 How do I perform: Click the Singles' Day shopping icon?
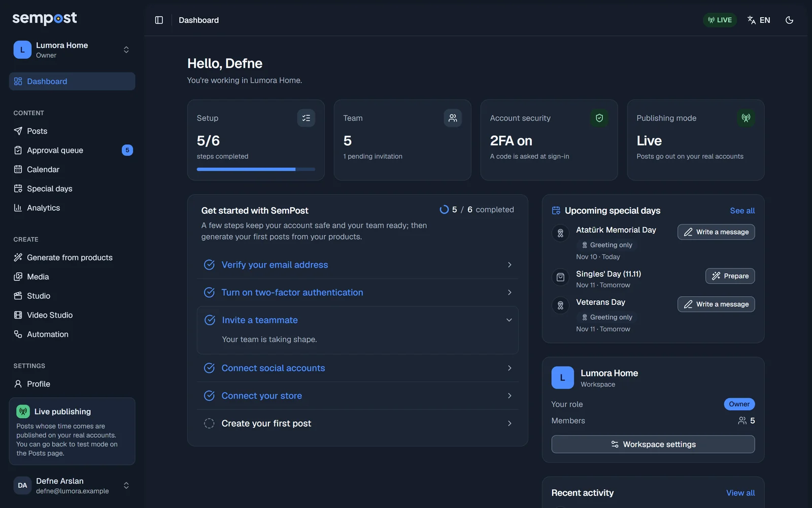[x=560, y=277]
